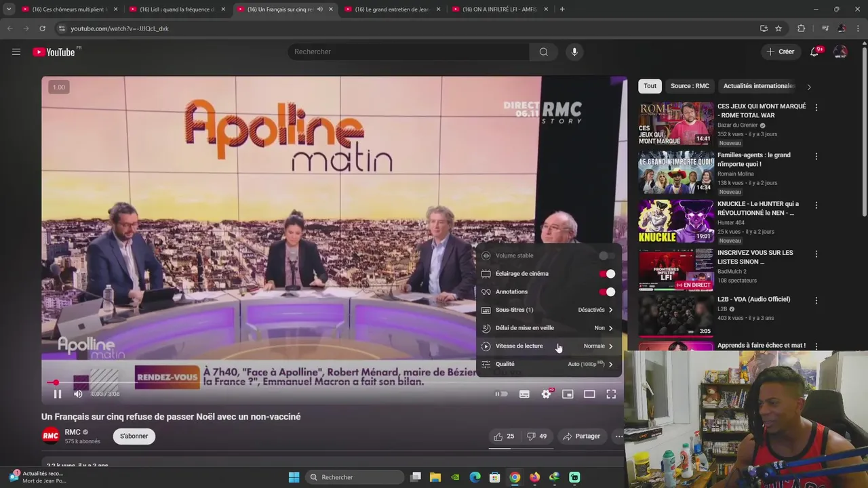Select the Actualités internationales chip
Viewport: 868px width, 488px height.
point(758,86)
